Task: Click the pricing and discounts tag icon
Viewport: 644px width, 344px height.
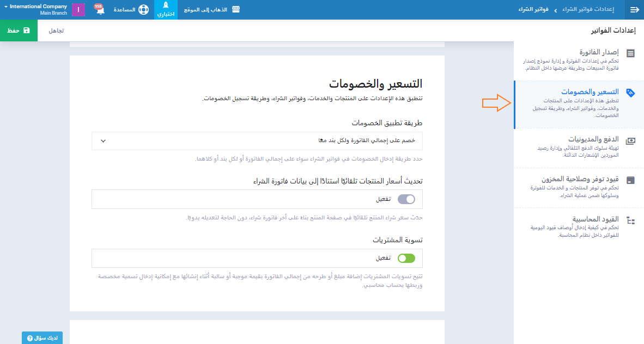Action: (x=630, y=93)
